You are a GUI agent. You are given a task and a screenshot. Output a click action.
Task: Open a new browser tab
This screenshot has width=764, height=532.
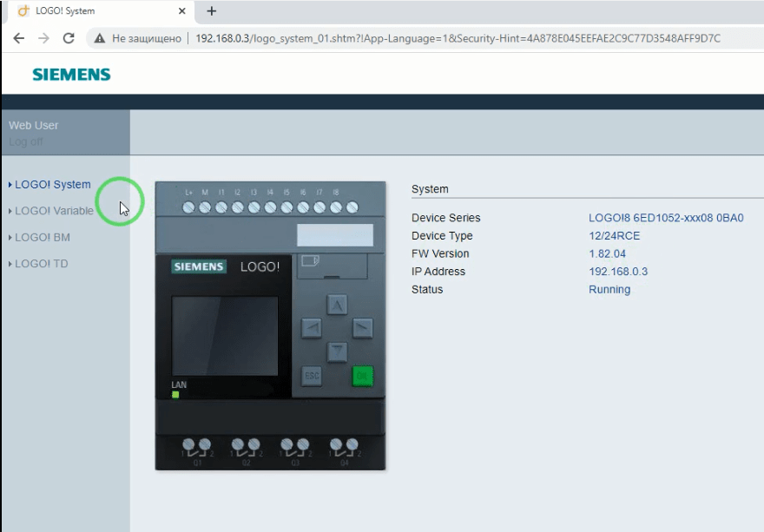coord(211,11)
